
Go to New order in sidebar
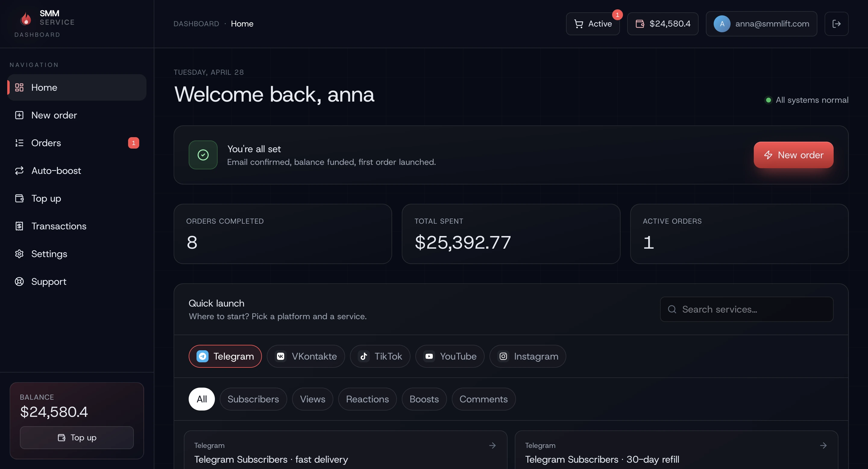pos(77,115)
